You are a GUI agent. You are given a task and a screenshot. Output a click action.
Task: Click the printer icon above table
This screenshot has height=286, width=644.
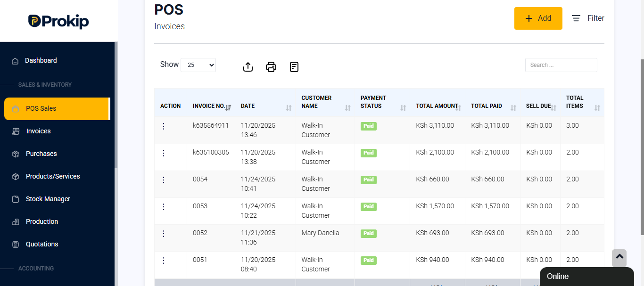pyautogui.click(x=271, y=67)
